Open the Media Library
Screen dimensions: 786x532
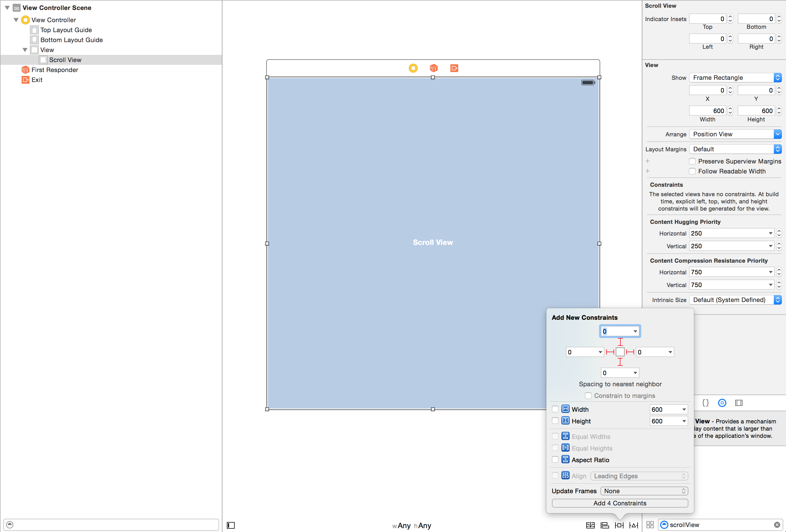[x=739, y=403]
